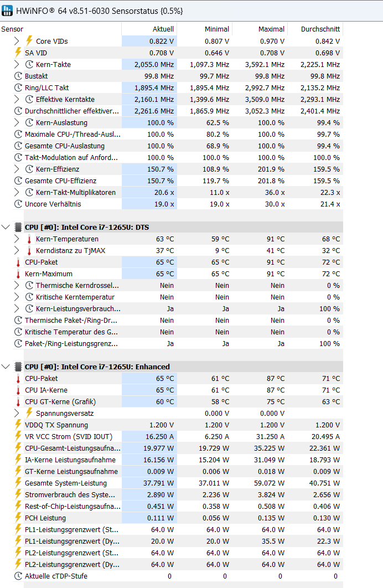
Task: Expand the Spannungsversatz row
Action: click(x=17, y=413)
